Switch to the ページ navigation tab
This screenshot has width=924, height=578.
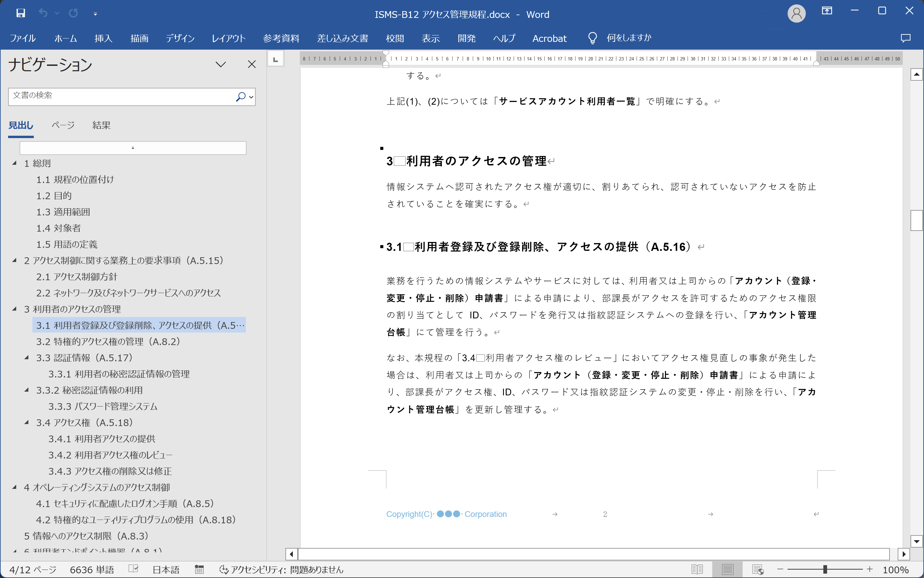(x=63, y=125)
